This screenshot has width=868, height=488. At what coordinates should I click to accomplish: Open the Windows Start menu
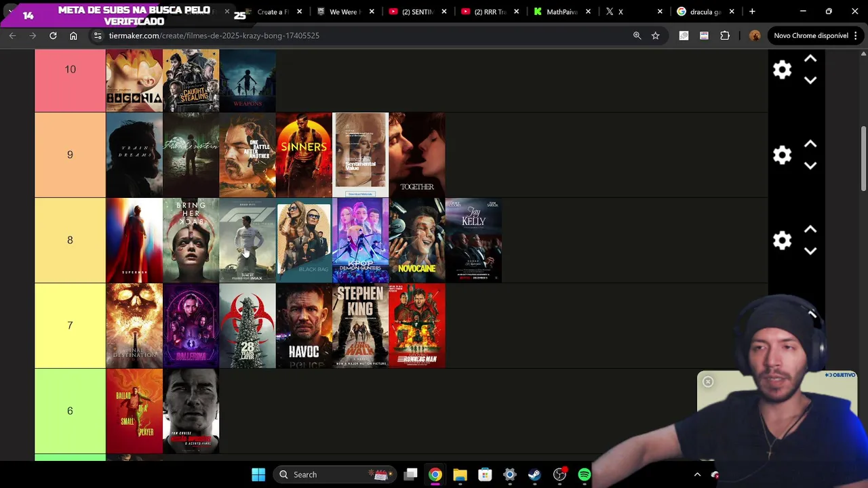coord(258,474)
